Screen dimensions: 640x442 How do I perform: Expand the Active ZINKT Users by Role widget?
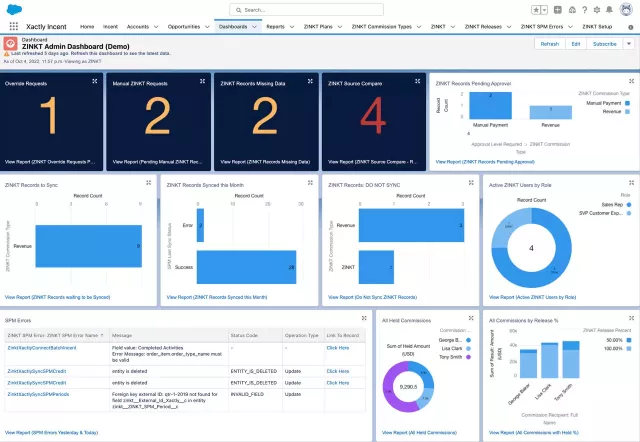coord(631,182)
